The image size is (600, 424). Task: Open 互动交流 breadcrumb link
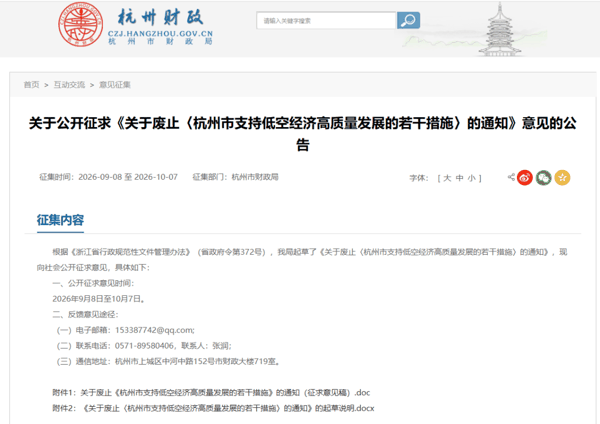click(69, 85)
